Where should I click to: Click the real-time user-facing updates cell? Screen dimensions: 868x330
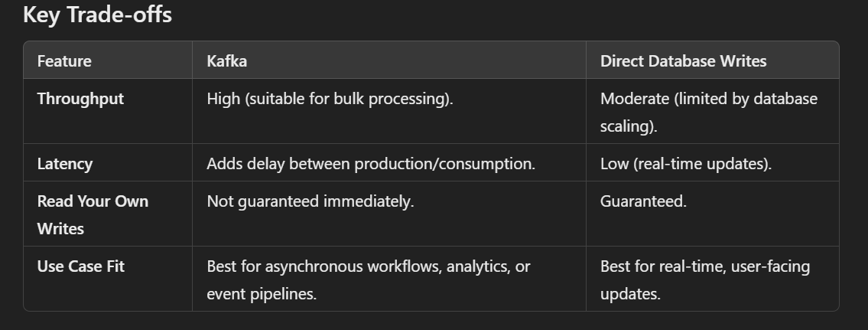point(704,279)
